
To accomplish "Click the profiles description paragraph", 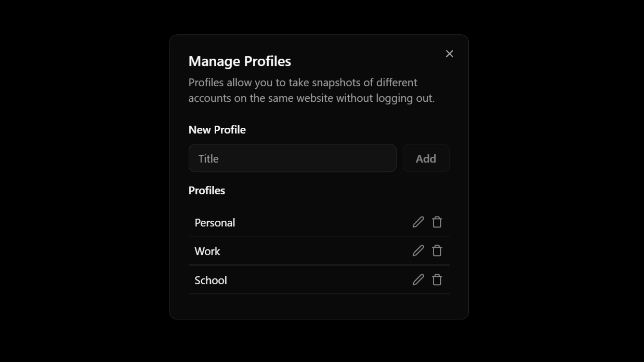I will coord(311,90).
